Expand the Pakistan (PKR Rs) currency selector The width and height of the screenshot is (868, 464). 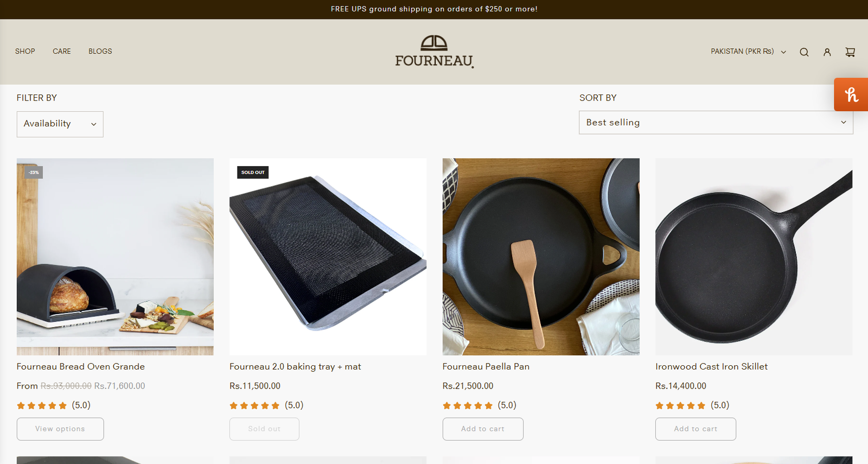tap(748, 52)
